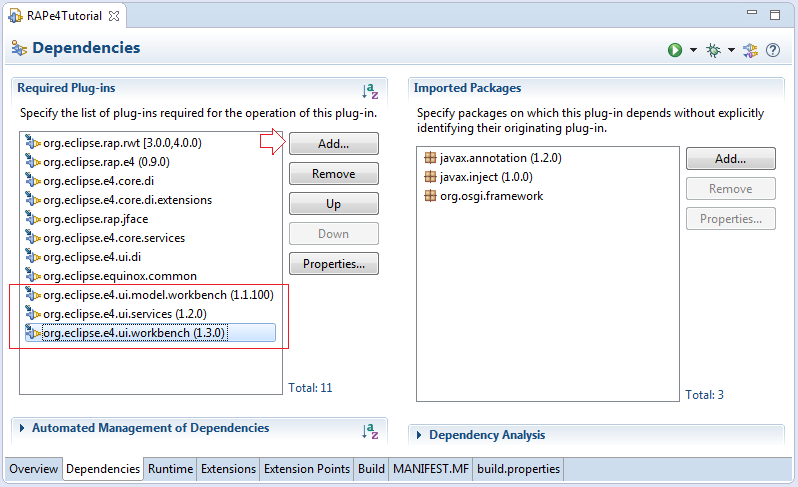The image size is (798, 487).
Task: Switch to the Dependencies tab
Action: [x=103, y=469]
